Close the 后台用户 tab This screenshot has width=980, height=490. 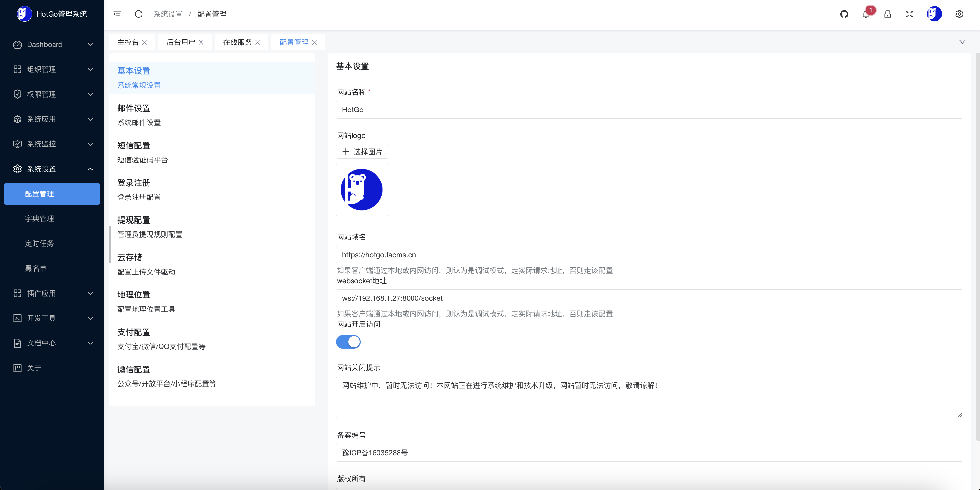[201, 42]
